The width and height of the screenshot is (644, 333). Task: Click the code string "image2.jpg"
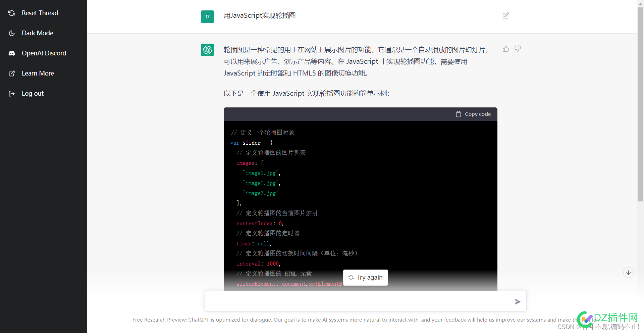coord(261,183)
